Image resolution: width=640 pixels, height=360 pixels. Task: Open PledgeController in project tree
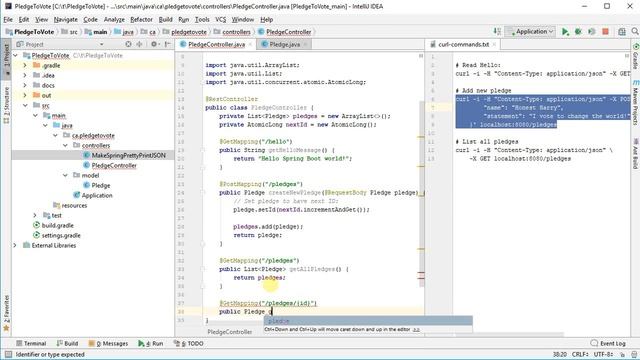click(x=113, y=165)
